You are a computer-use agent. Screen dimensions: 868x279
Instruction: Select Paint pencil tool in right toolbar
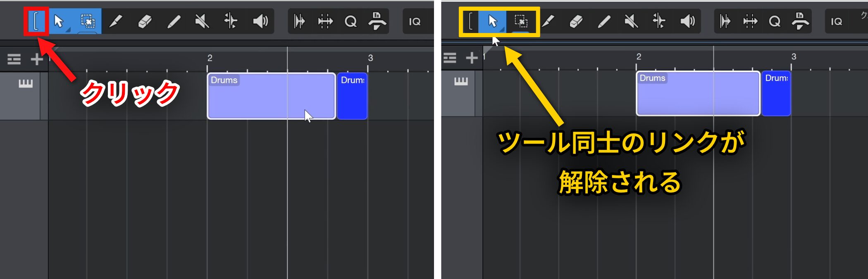(604, 21)
